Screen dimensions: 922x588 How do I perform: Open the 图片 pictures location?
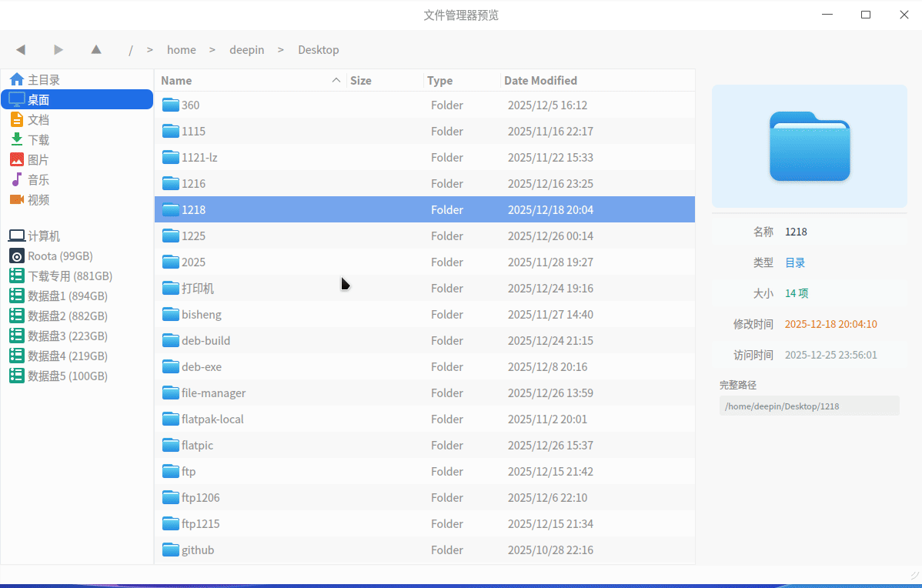(x=77, y=160)
